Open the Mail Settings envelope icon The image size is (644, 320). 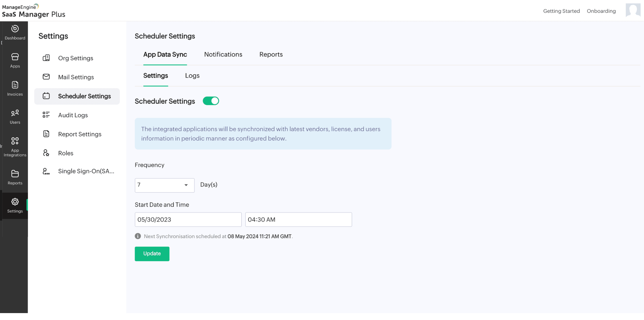click(x=46, y=77)
